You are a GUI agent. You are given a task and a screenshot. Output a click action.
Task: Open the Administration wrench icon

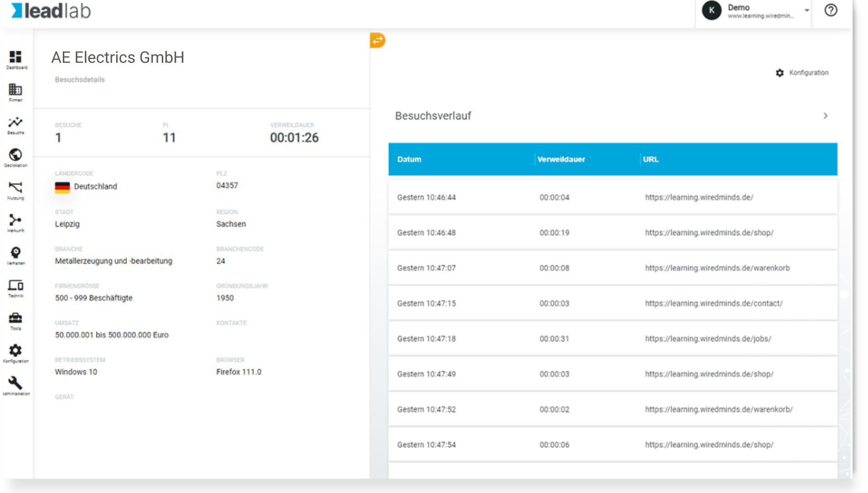tap(16, 386)
